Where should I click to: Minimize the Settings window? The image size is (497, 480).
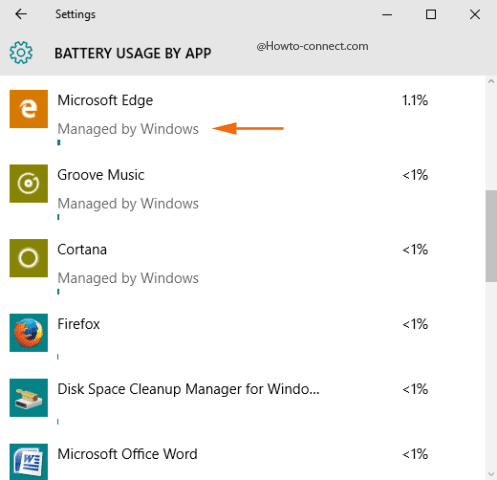click(x=387, y=14)
